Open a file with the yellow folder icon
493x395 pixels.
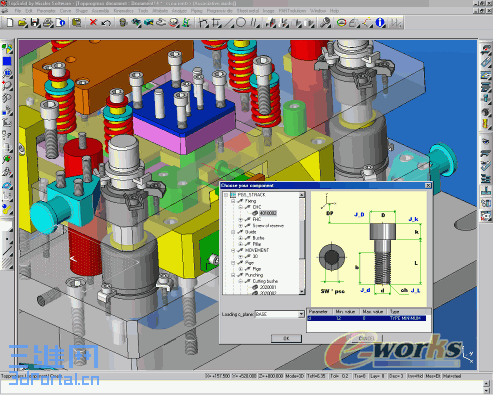point(22,23)
